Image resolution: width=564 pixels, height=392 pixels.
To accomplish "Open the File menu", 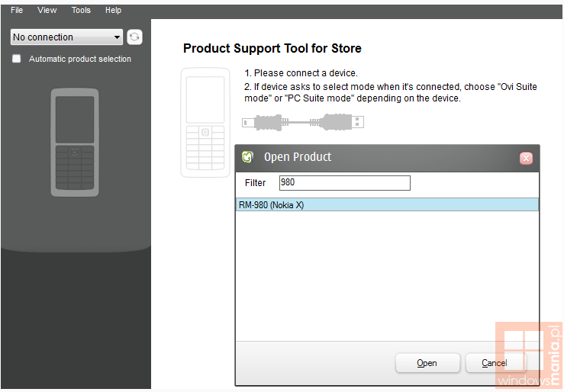I will click(17, 10).
